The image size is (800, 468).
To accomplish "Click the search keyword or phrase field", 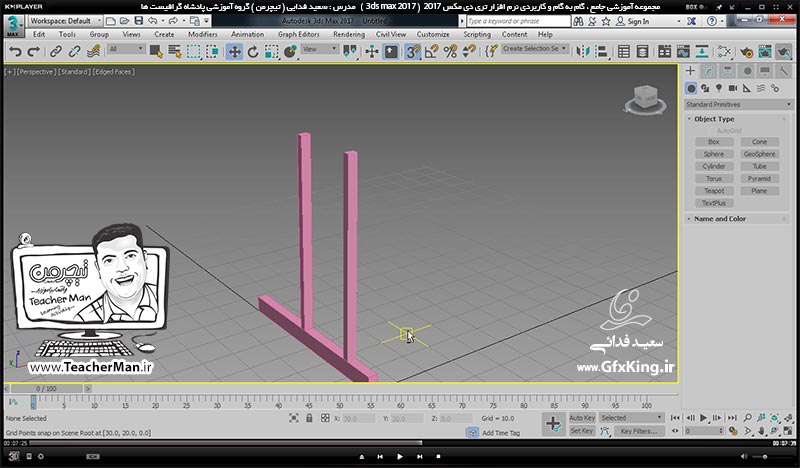I will coord(518,21).
